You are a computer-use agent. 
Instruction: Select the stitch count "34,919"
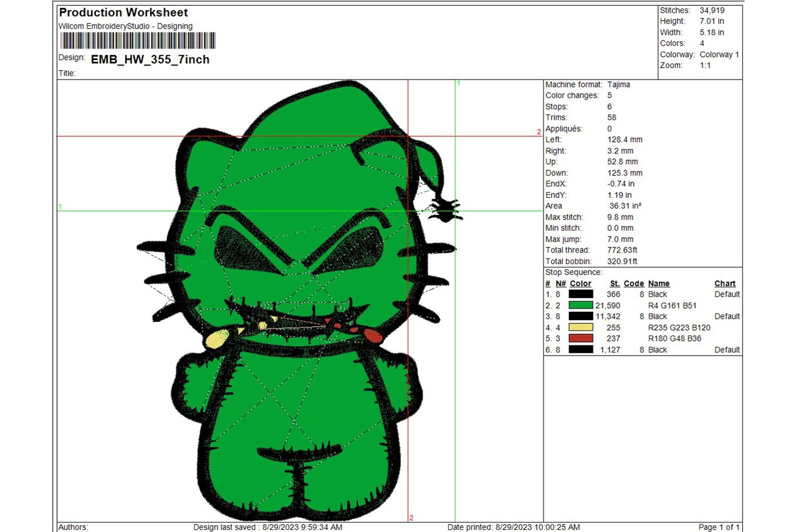coord(712,10)
